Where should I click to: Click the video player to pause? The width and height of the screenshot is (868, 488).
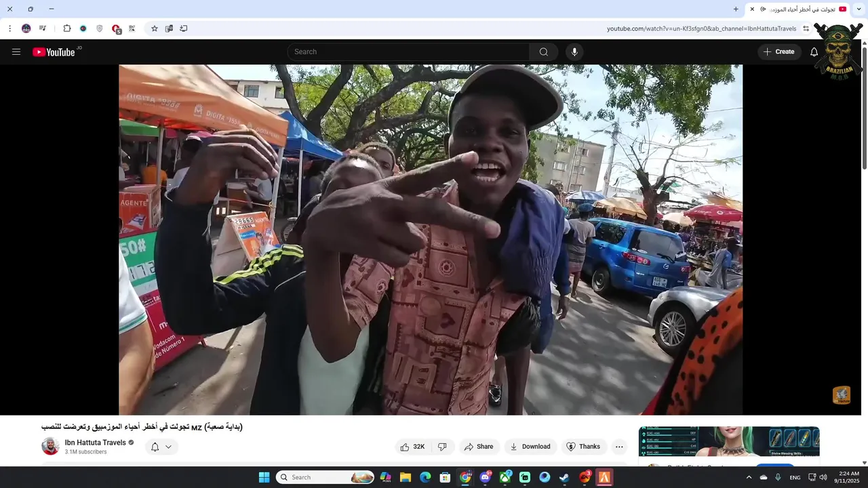[x=431, y=240]
